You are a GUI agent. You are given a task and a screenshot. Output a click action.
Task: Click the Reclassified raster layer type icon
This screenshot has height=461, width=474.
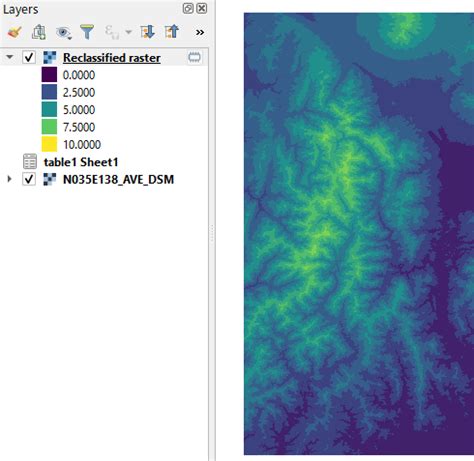point(50,58)
